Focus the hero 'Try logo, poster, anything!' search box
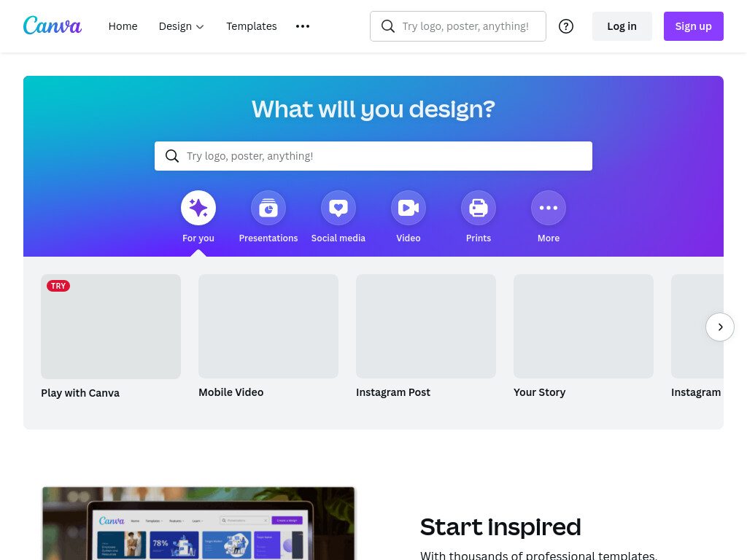Viewport: 747px width, 560px height. coord(373,156)
